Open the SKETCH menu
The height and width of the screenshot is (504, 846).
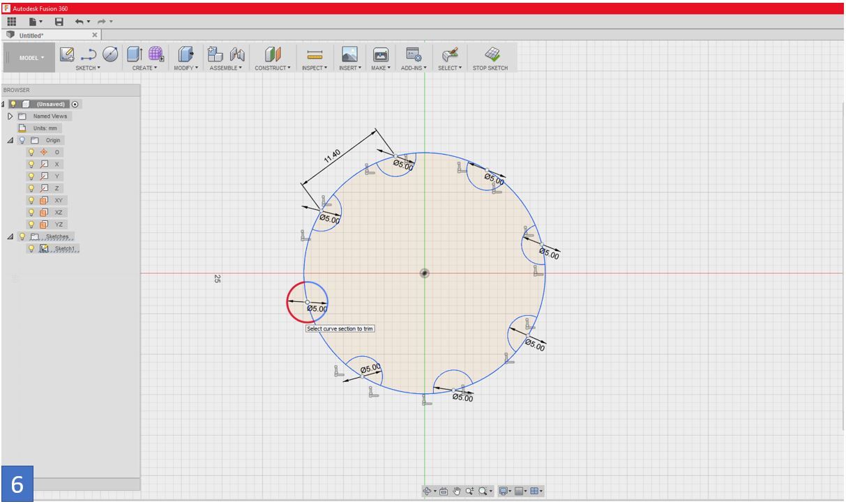[x=88, y=68]
